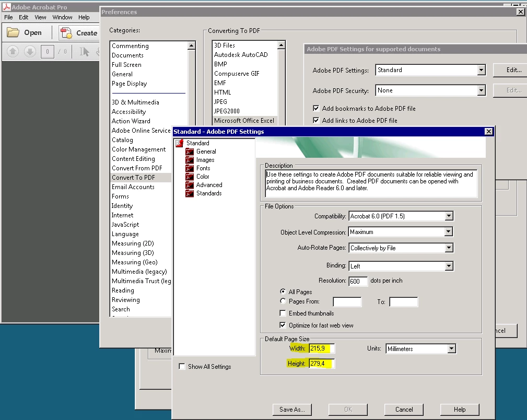Open Auto-Rotate Pages dropdown
The height and width of the screenshot is (420, 527).
(x=449, y=248)
